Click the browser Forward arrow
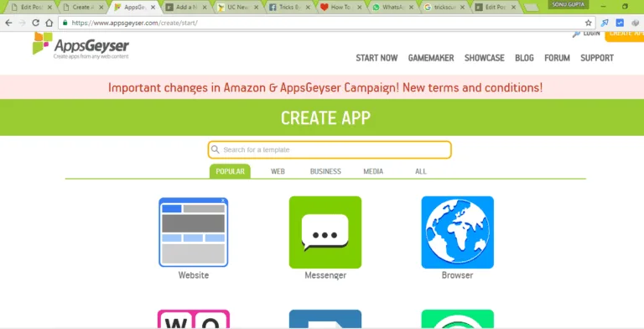The width and height of the screenshot is (644, 329). coord(22,23)
